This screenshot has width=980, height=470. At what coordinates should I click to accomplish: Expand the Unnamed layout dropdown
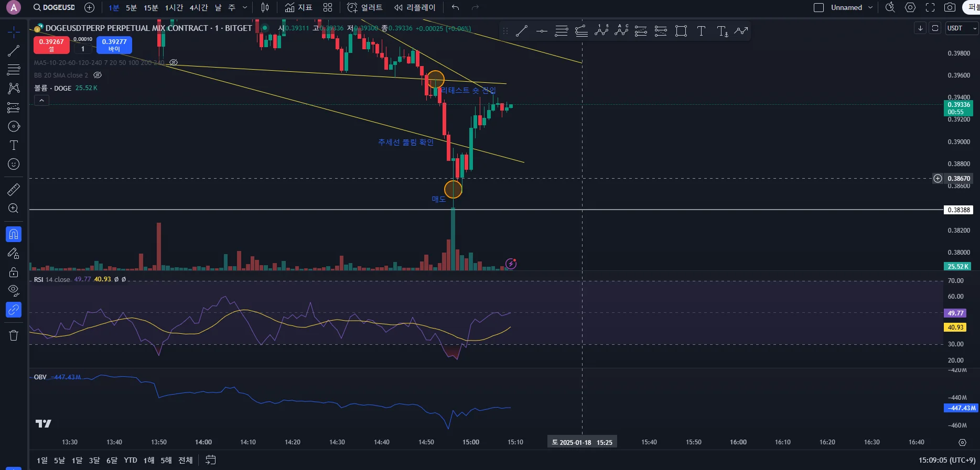pyautogui.click(x=870, y=7)
